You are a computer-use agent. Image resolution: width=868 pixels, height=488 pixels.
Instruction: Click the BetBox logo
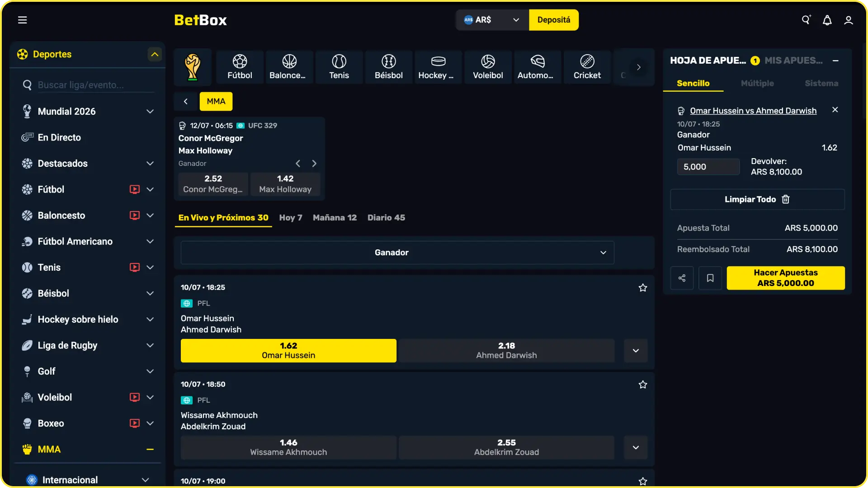pos(200,20)
